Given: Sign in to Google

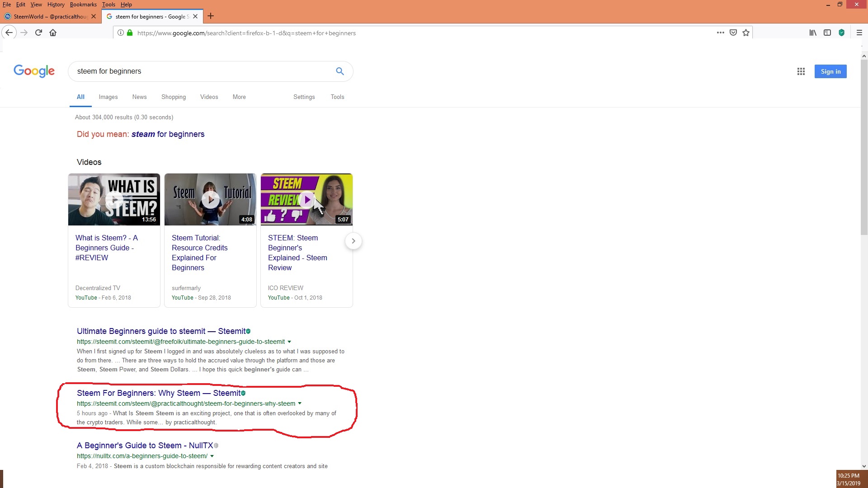Looking at the screenshot, I should click(x=830, y=71).
